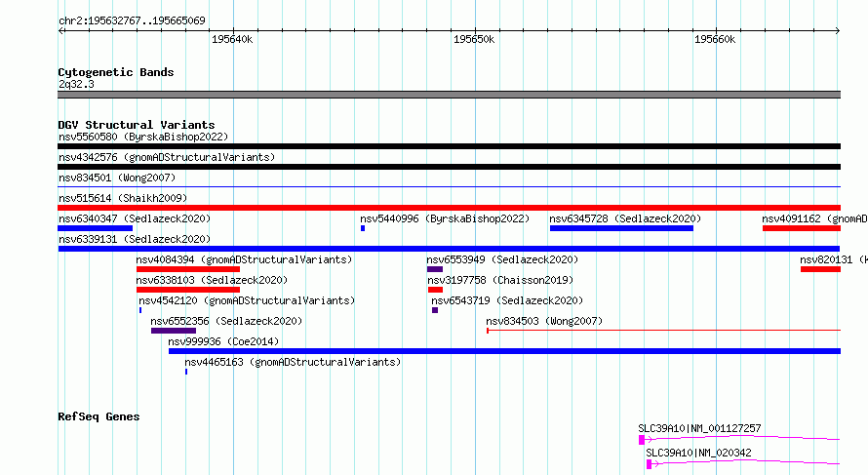Click the red nsv3197758 variant bar
The height and width of the screenshot is (475, 868).
point(435,290)
